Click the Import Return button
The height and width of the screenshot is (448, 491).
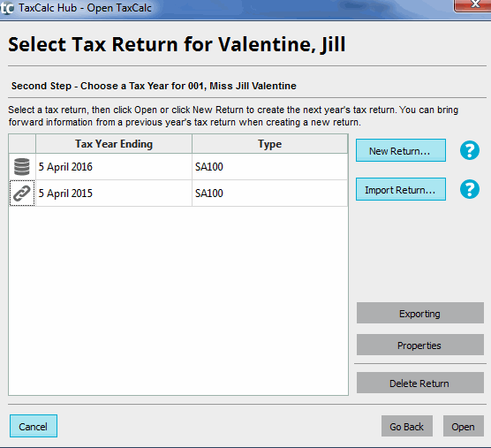(x=401, y=189)
